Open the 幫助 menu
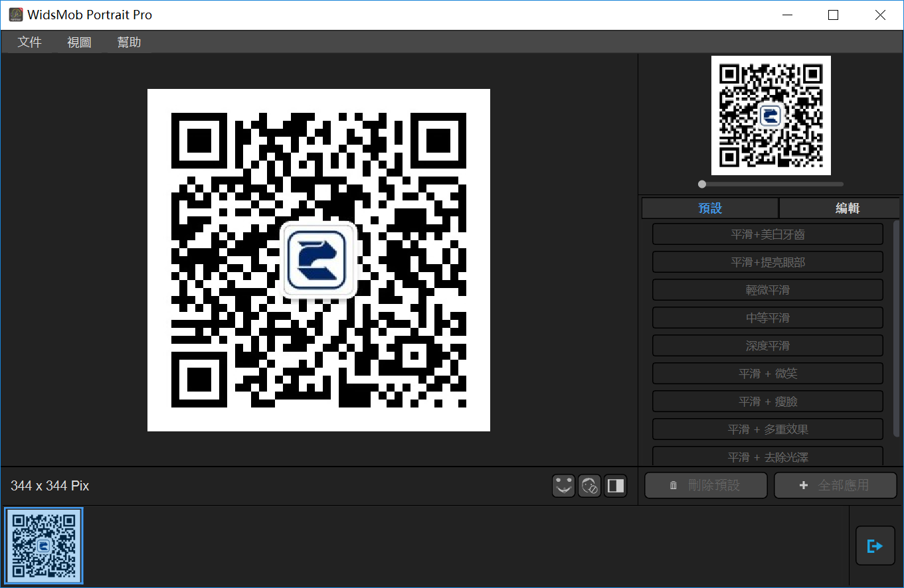Image resolution: width=904 pixels, height=588 pixels. 129,42
